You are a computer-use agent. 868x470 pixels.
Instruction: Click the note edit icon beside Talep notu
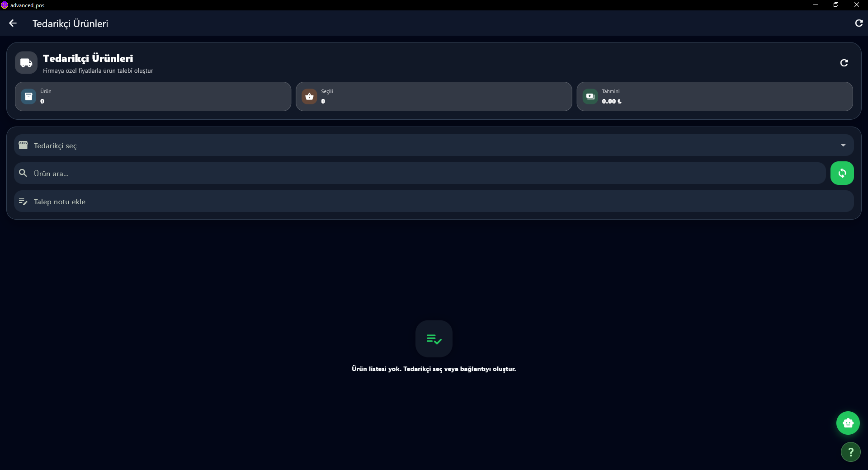click(23, 202)
